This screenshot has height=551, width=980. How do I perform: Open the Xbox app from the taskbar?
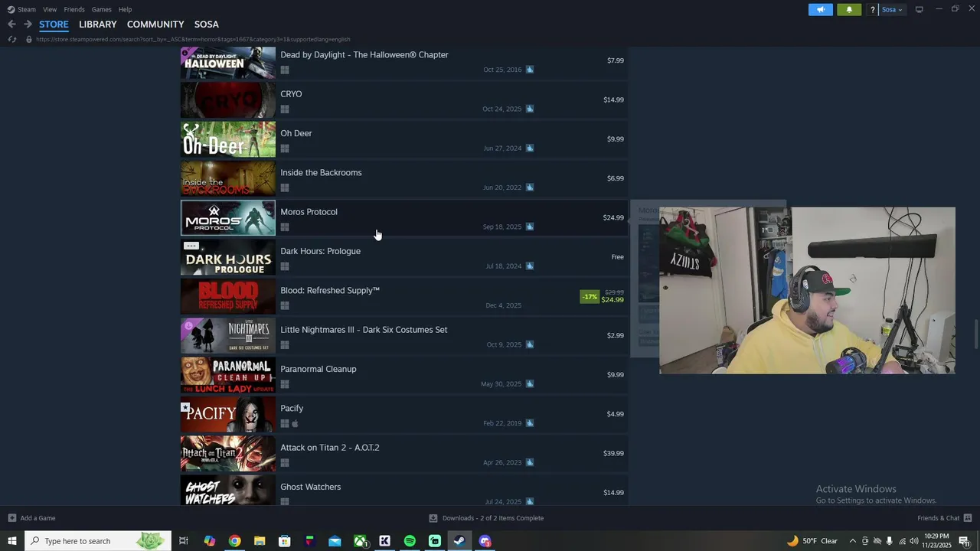click(x=360, y=541)
